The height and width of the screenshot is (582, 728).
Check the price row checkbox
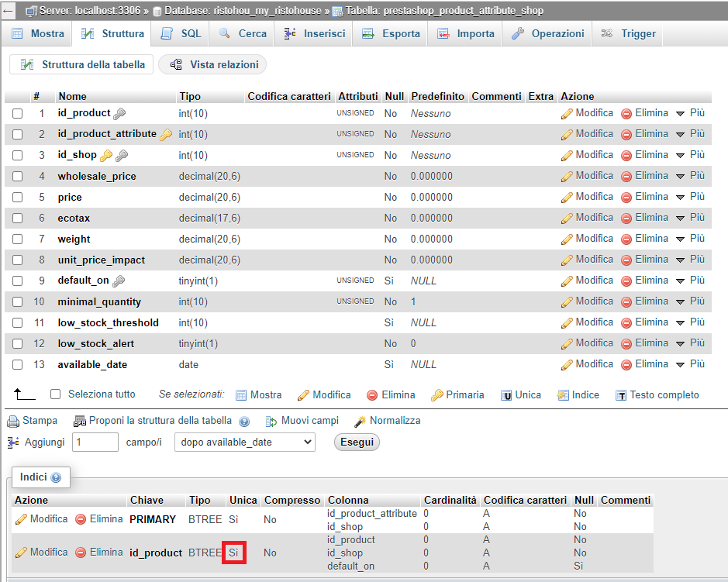point(18,198)
